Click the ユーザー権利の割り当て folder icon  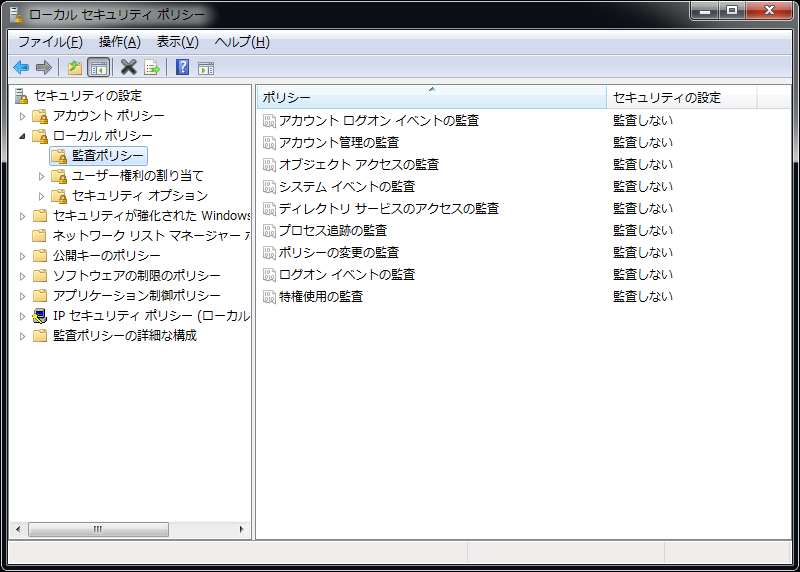[59, 177]
